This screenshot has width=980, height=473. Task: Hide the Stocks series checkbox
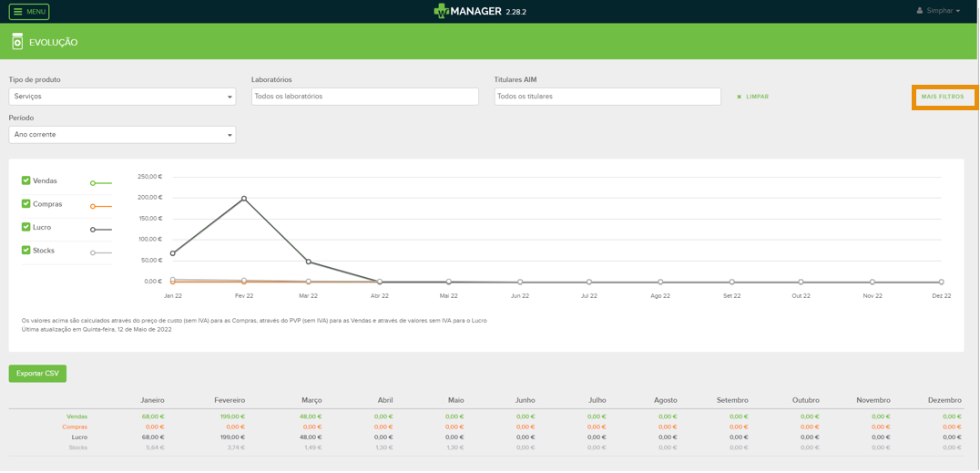26,250
